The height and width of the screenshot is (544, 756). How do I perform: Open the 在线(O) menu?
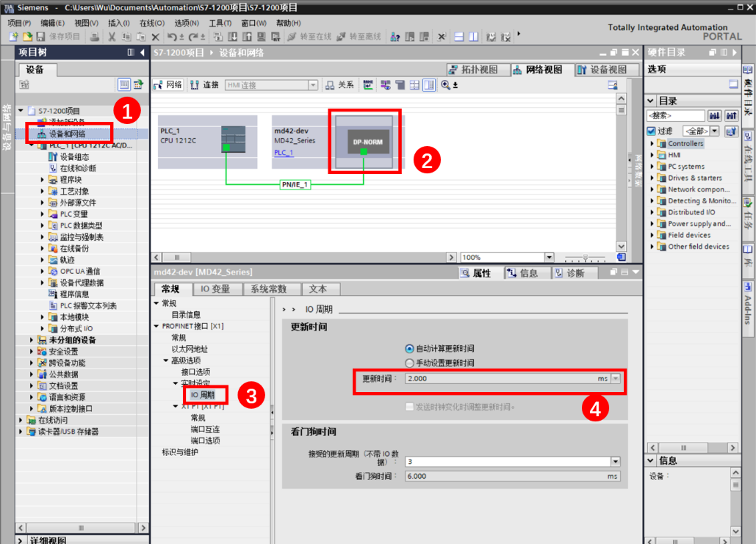152,23
